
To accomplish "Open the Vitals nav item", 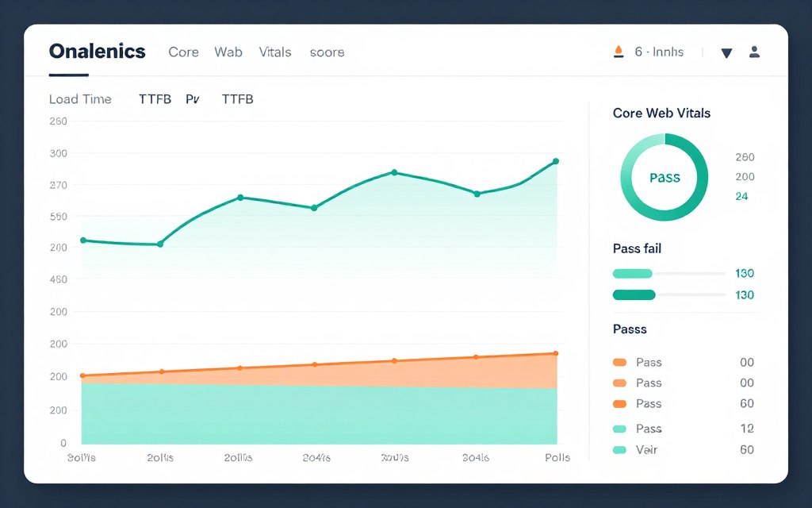I will (275, 52).
